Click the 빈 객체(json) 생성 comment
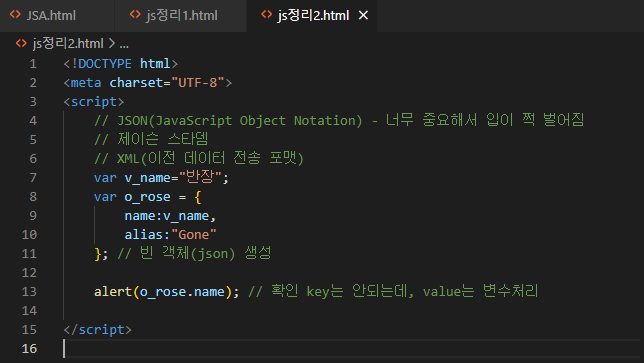Viewport: 644px width, 363px height. [x=194, y=253]
